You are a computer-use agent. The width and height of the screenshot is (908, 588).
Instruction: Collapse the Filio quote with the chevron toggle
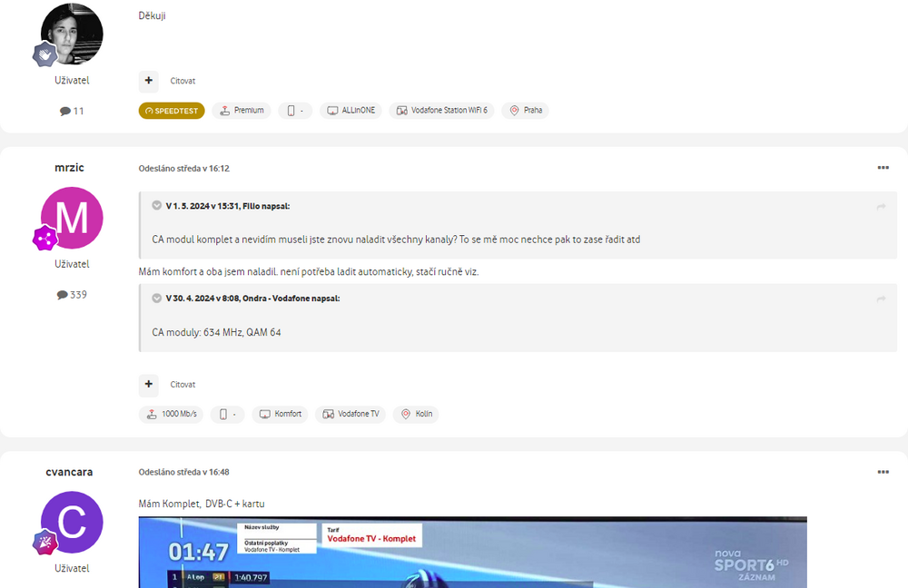coord(157,206)
